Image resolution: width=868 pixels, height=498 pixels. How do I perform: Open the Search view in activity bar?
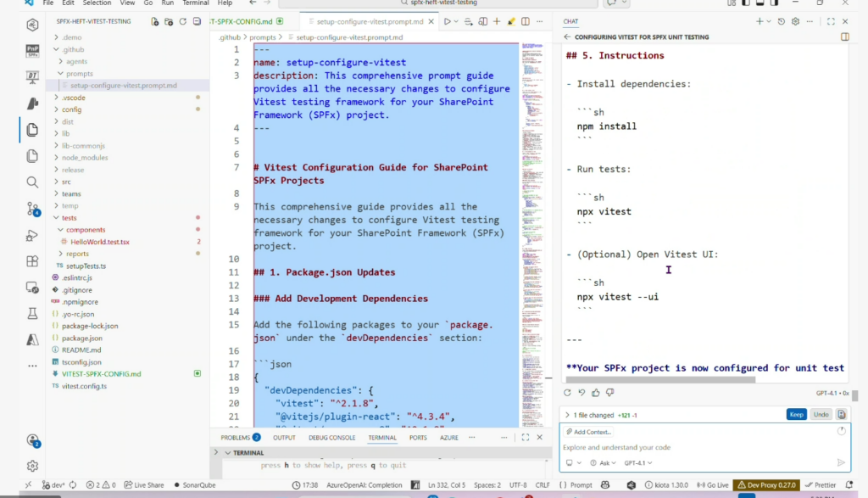click(32, 182)
